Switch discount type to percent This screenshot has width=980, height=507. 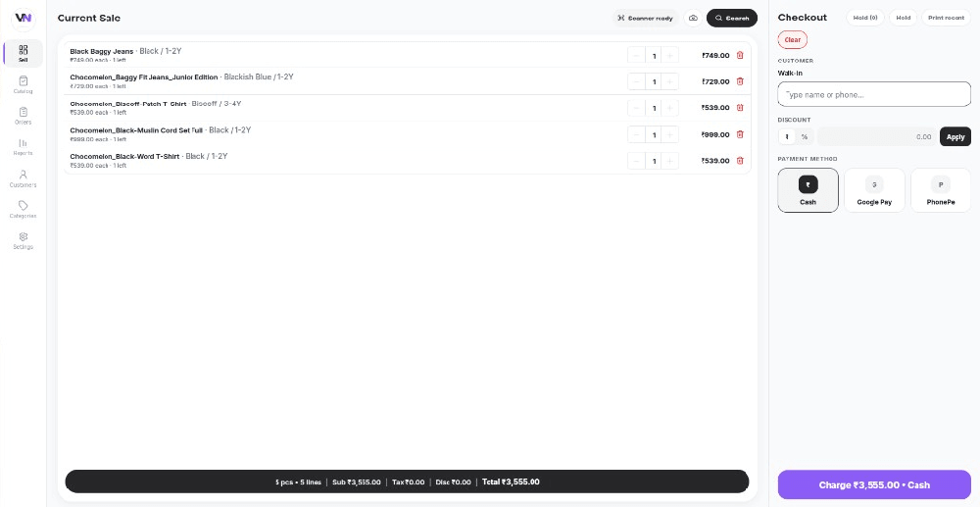point(805,137)
